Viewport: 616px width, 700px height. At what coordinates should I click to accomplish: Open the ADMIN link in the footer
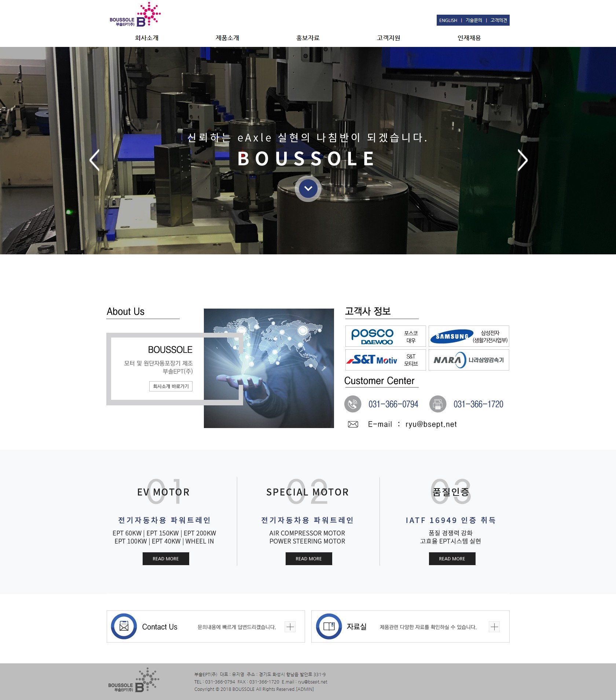coord(305,689)
